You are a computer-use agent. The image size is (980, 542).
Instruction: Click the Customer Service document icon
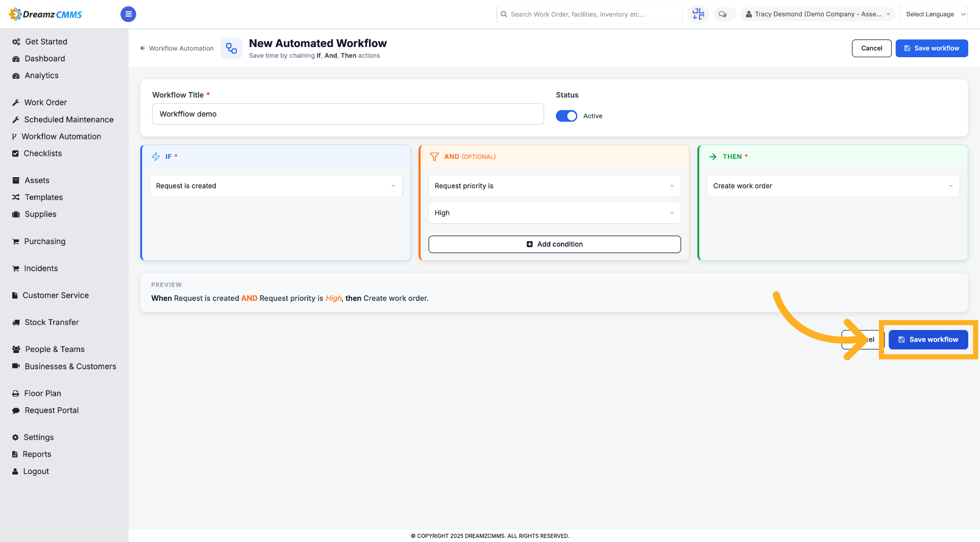click(15, 295)
